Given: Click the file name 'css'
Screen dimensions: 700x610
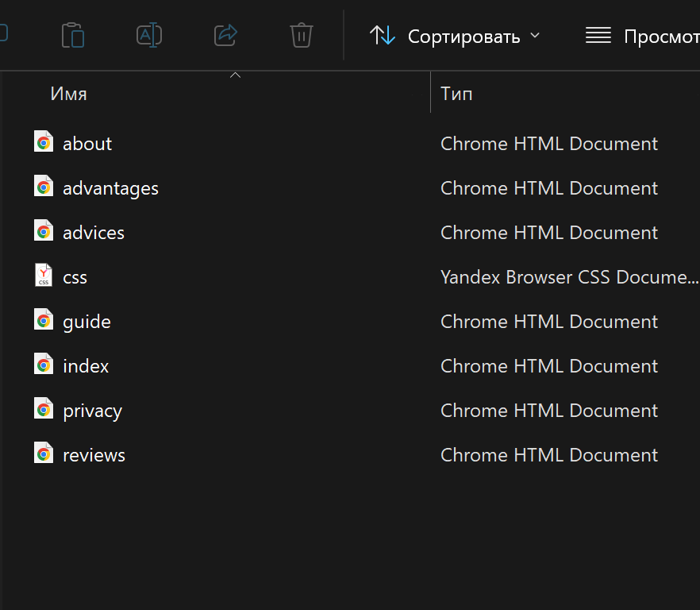Looking at the screenshot, I should [75, 277].
